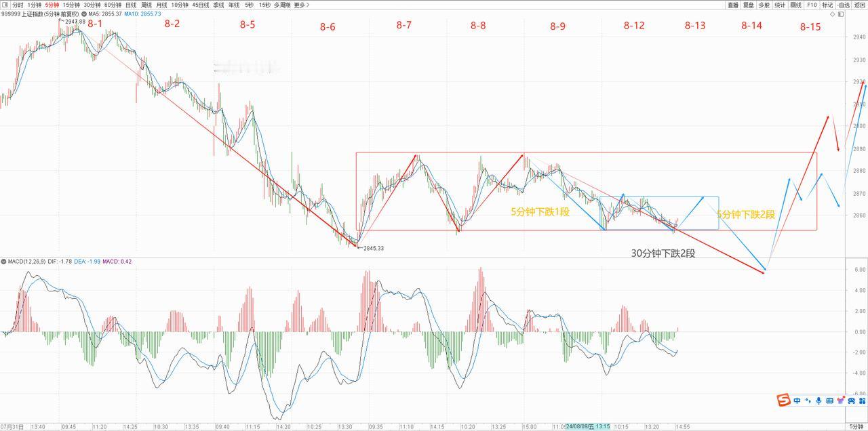Click the -自选 watchlist button
This screenshot has width=868, height=431.
[x=843, y=5]
